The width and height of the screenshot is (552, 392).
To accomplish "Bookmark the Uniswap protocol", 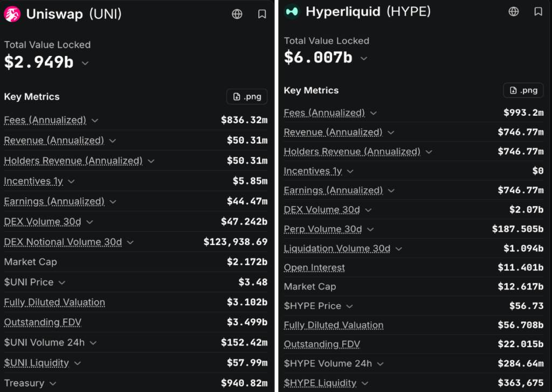I will 261,14.
